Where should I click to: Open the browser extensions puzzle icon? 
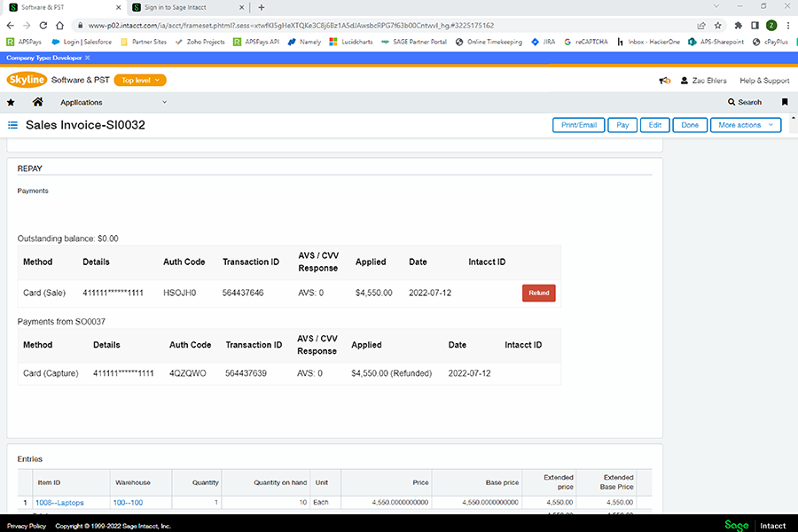pyautogui.click(x=738, y=26)
